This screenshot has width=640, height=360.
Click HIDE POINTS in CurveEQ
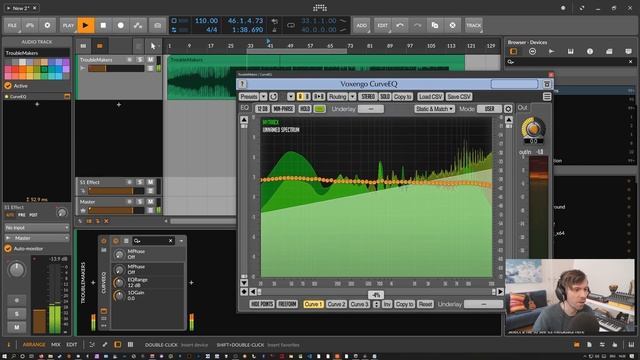pyautogui.click(x=262, y=304)
